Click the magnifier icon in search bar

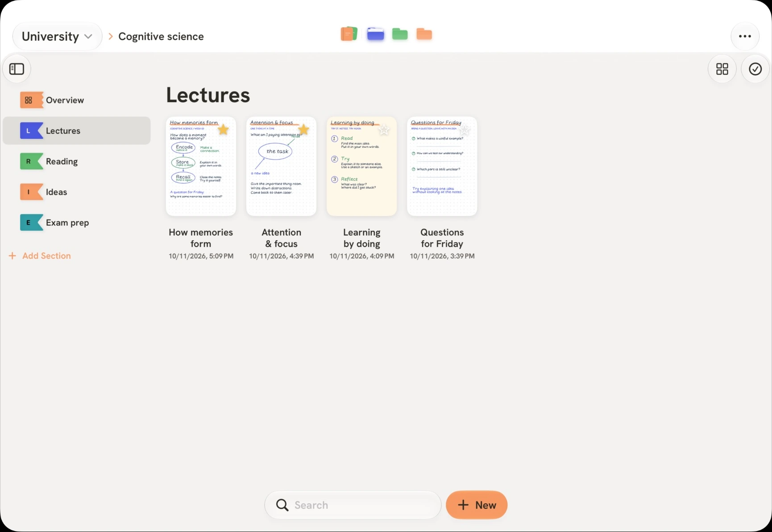(282, 505)
